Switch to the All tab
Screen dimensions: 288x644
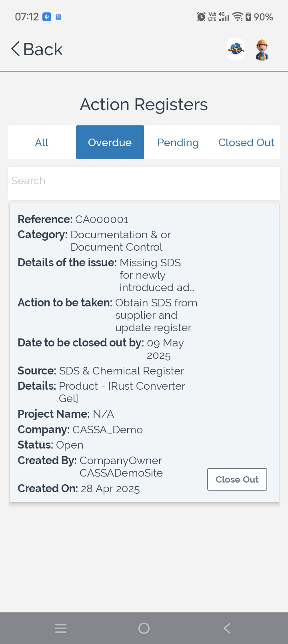pyautogui.click(x=42, y=142)
